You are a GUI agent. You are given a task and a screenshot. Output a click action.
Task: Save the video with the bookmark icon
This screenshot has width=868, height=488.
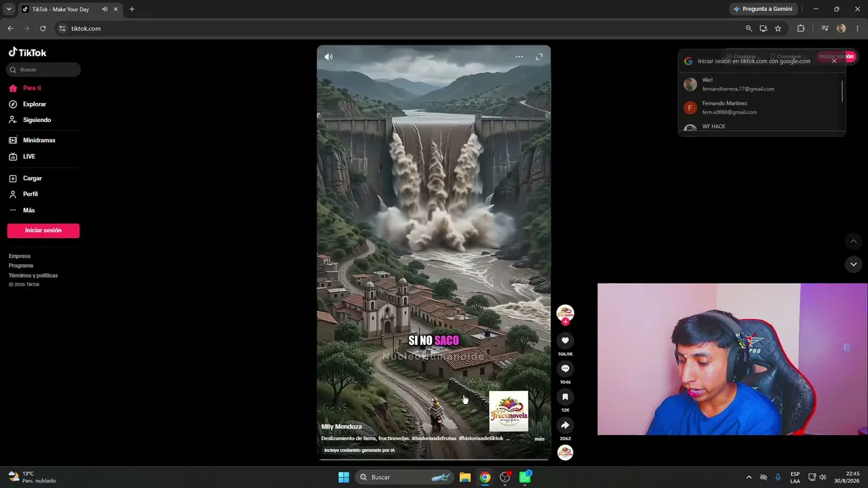pos(565,397)
